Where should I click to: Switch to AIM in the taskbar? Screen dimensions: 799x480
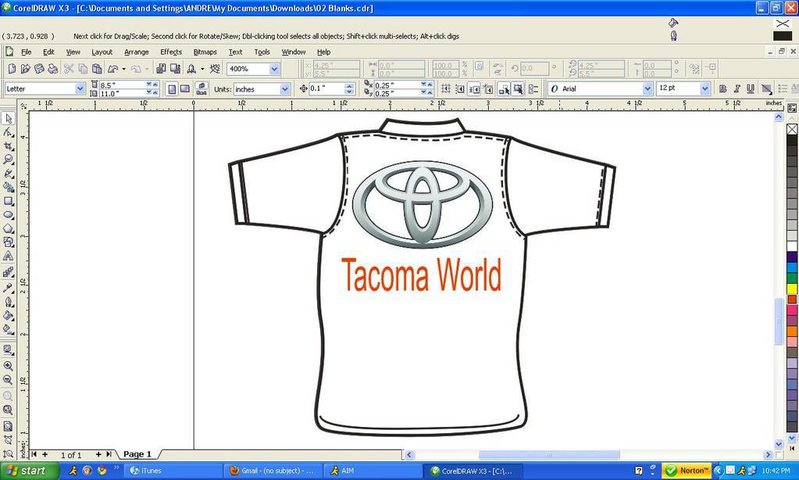point(372,471)
